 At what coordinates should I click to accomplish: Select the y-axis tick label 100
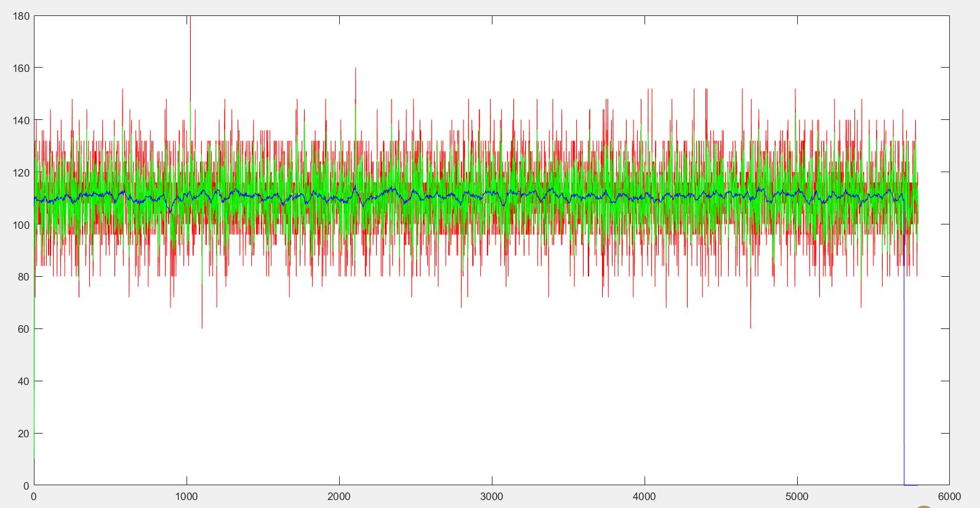[x=21, y=225]
